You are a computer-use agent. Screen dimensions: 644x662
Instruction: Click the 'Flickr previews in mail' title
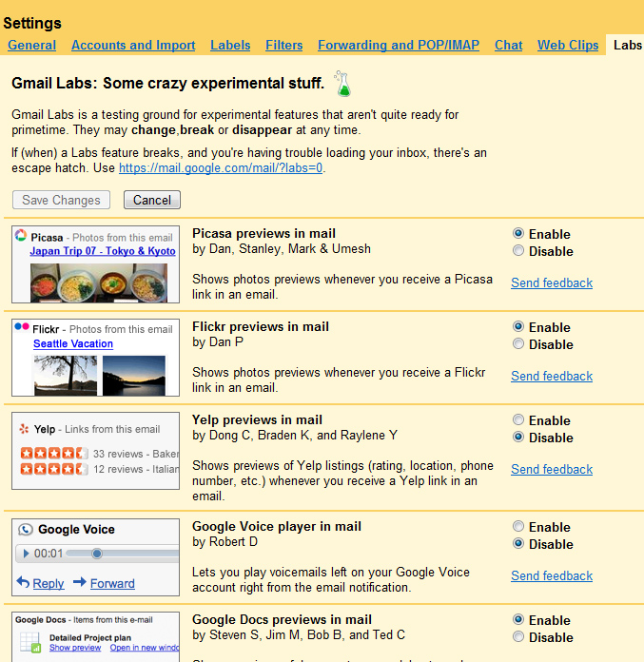[261, 327]
